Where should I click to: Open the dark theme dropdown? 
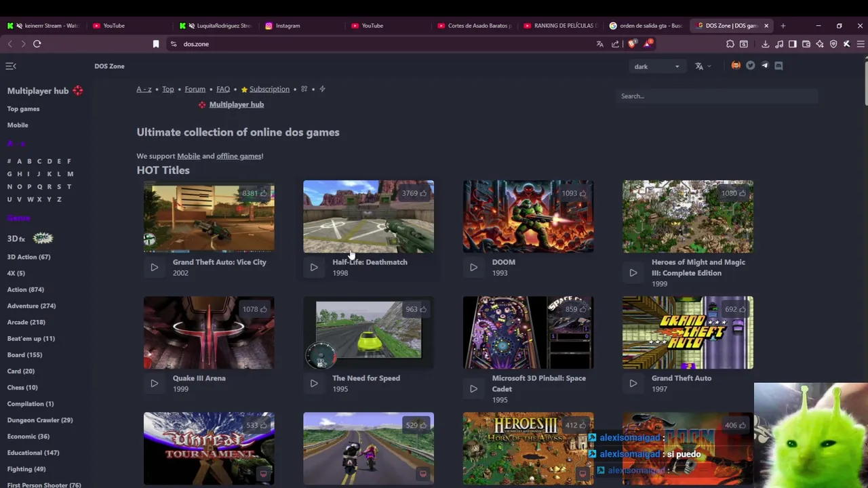[x=656, y=66]
